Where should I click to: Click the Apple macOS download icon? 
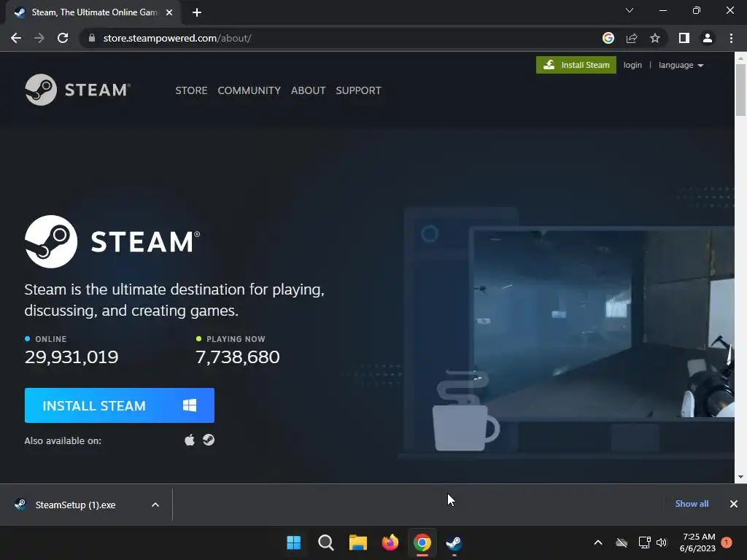(190, 440)
